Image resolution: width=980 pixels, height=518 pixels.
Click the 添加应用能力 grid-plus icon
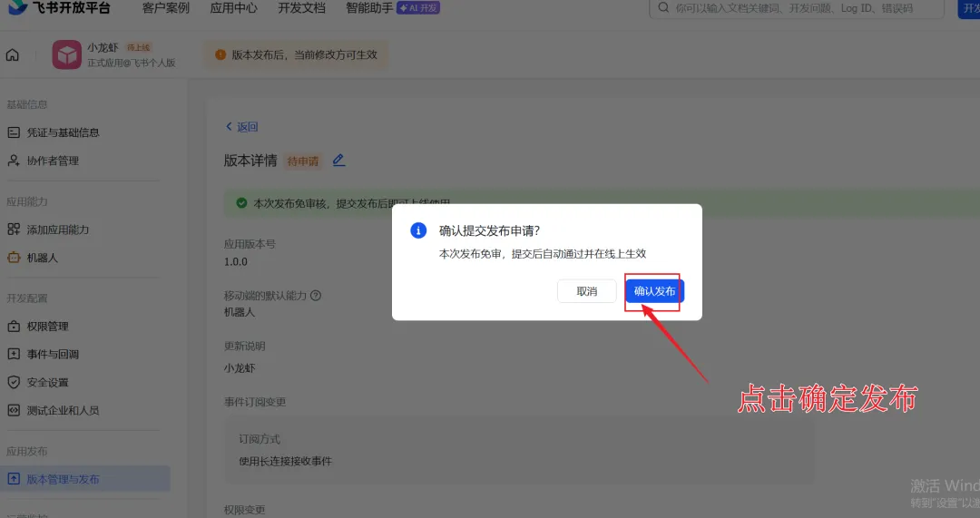click(x=14, y=230)
